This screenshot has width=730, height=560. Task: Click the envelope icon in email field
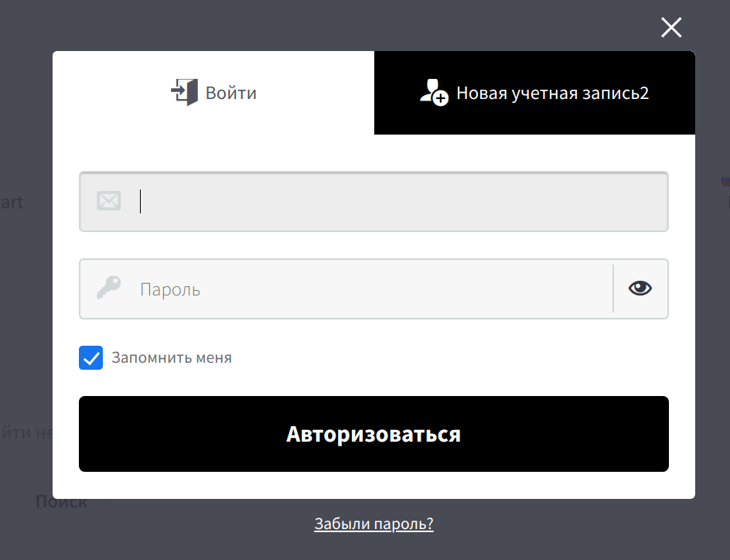pyautogui.click(x=109, y=201)
